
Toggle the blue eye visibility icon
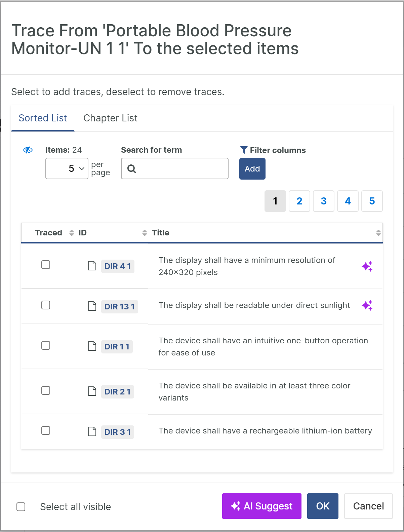click(28, 150)
